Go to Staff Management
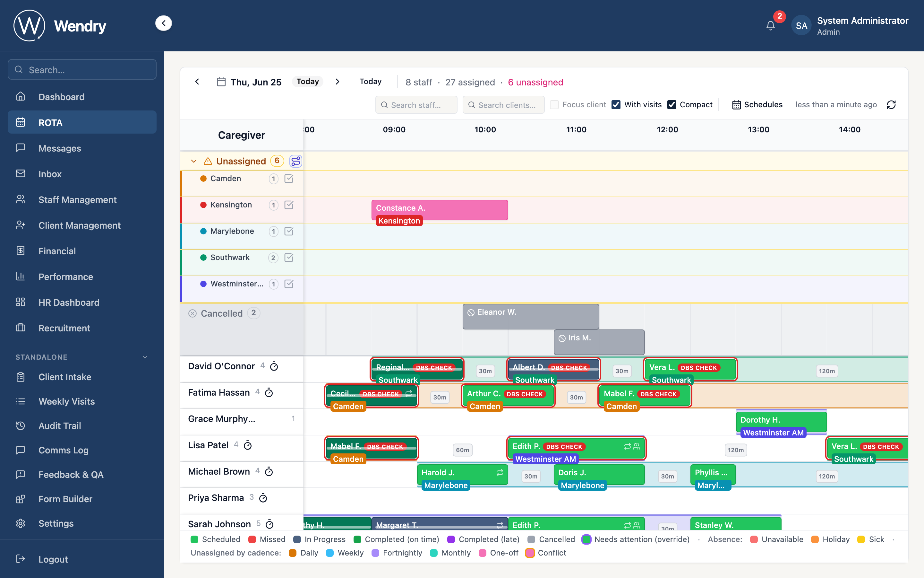Image resolution: width=924 pixels, height=578 pixels. tap(82, 199)
